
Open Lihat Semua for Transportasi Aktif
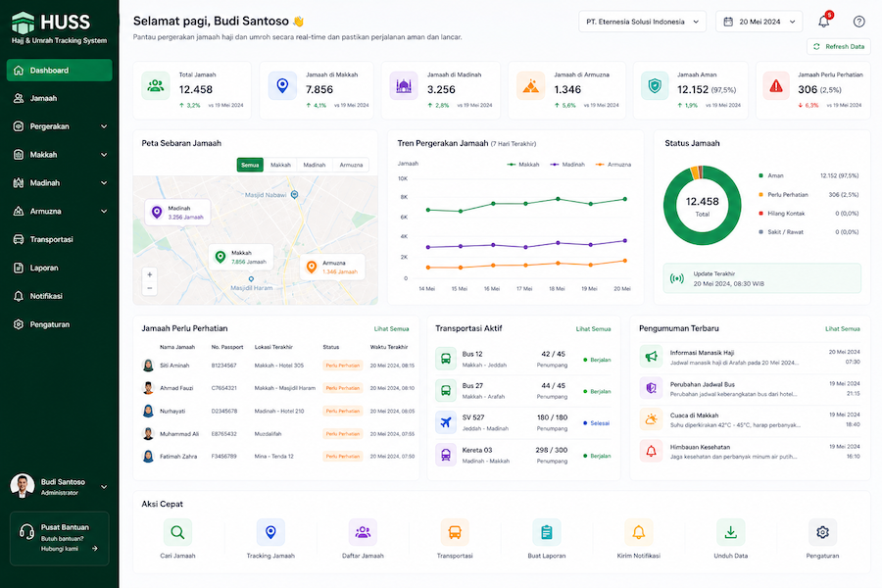(593, 328)
